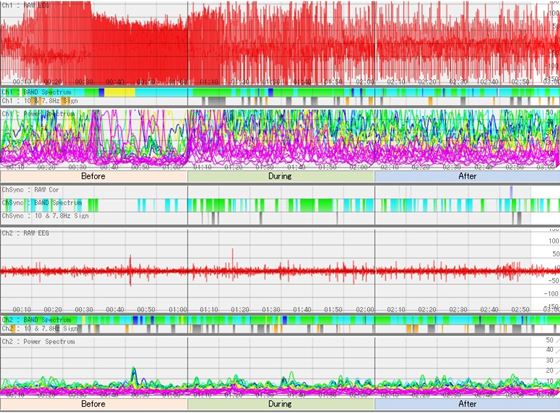
Task: Click the Before label under Ch1 Power Spectrum
Action: (93, 176)
